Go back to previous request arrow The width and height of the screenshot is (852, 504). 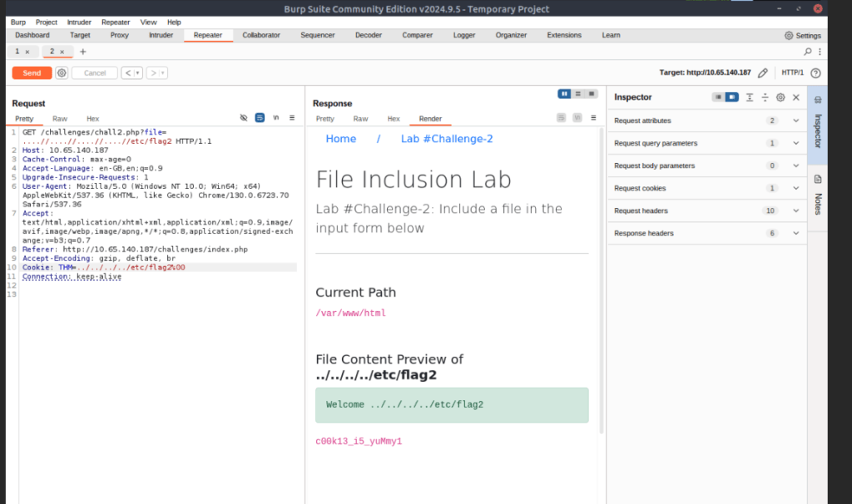coord(127,73)
